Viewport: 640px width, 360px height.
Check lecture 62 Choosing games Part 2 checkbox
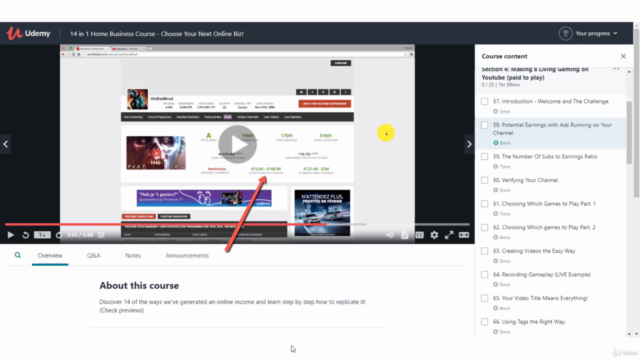[x=484, y=227]
